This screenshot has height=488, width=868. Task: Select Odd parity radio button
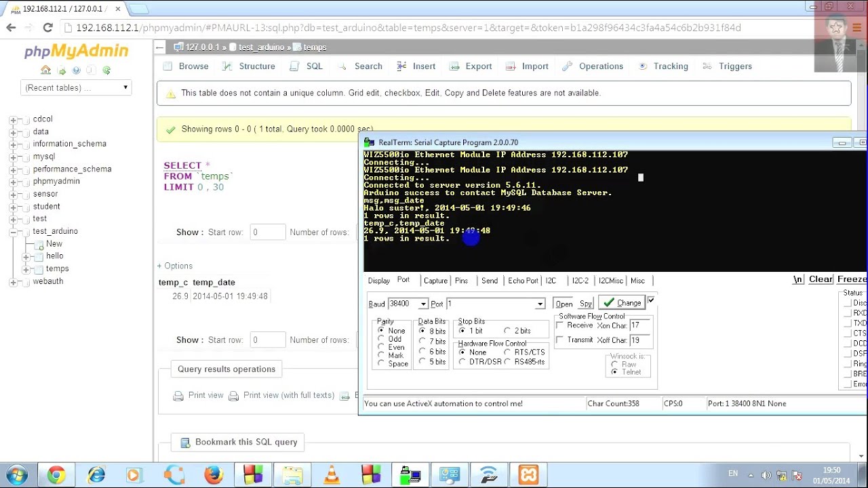(381, 339)
